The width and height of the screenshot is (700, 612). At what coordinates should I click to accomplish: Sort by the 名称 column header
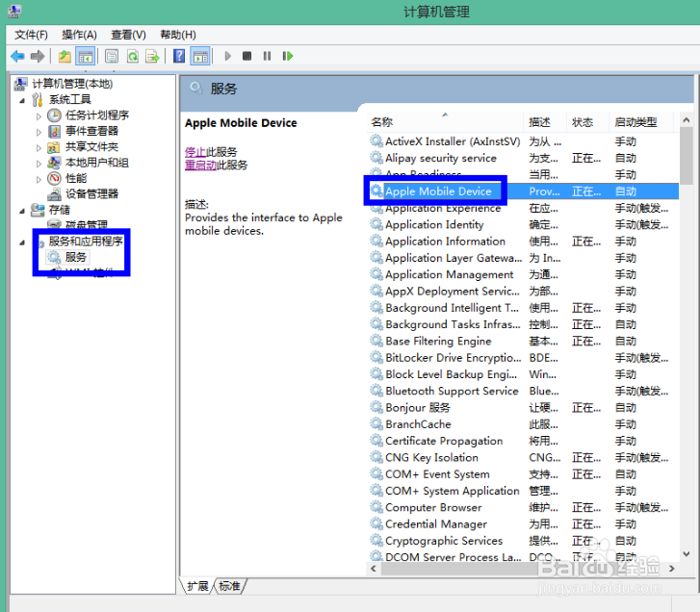(x=445, y=122)
